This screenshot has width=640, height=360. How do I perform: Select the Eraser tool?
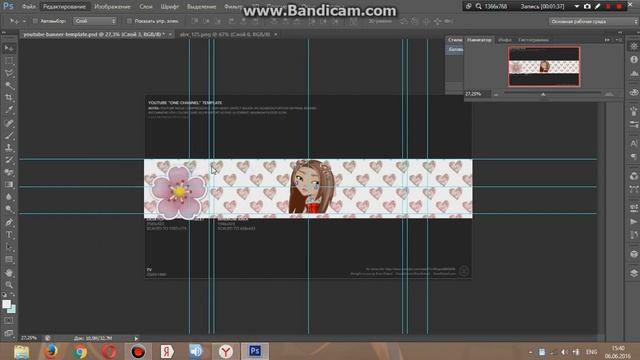9,172
